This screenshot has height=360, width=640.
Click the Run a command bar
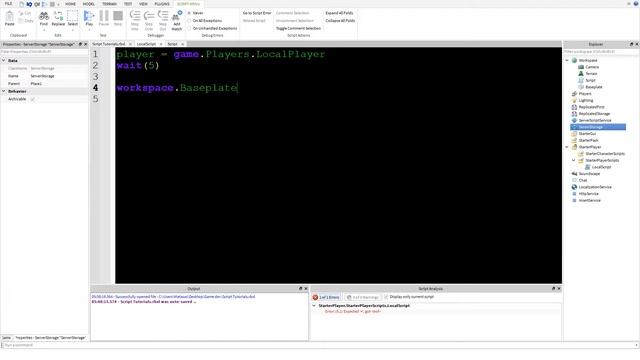point(320,345)
